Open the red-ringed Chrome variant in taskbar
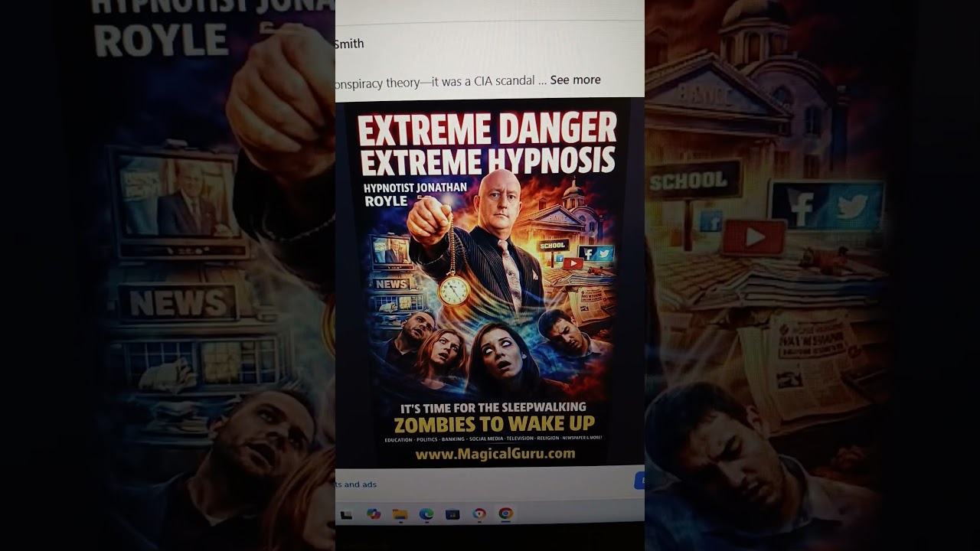The height and width of the screenshot is (551, 980). click(x=479, y=514)
